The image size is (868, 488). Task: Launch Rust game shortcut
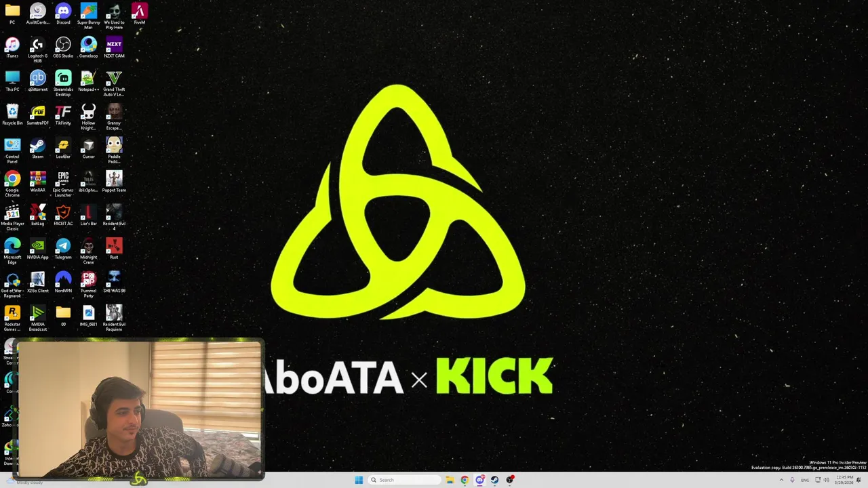(114, 249)
